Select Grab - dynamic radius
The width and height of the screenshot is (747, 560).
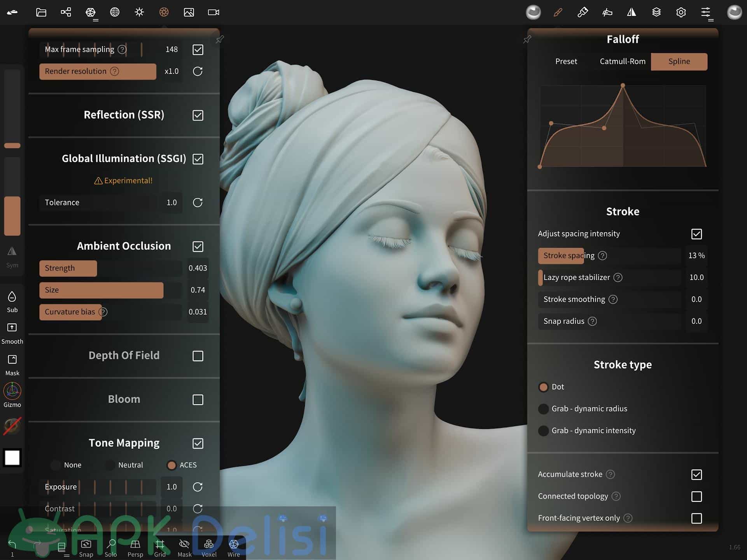coord(543,409)
